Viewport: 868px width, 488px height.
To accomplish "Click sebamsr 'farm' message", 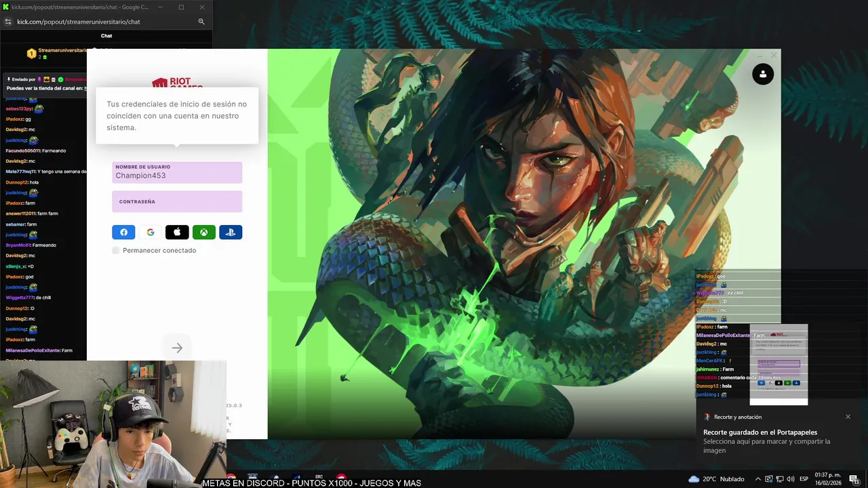I will tap(21, 224).
